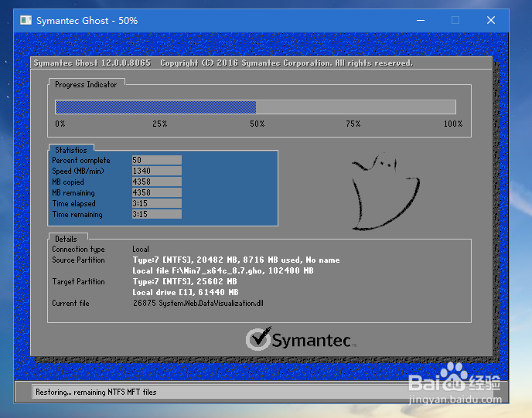Screen dimensions: 532x418
Task: Click the 'Connection type' label
Action: [78, 249]
